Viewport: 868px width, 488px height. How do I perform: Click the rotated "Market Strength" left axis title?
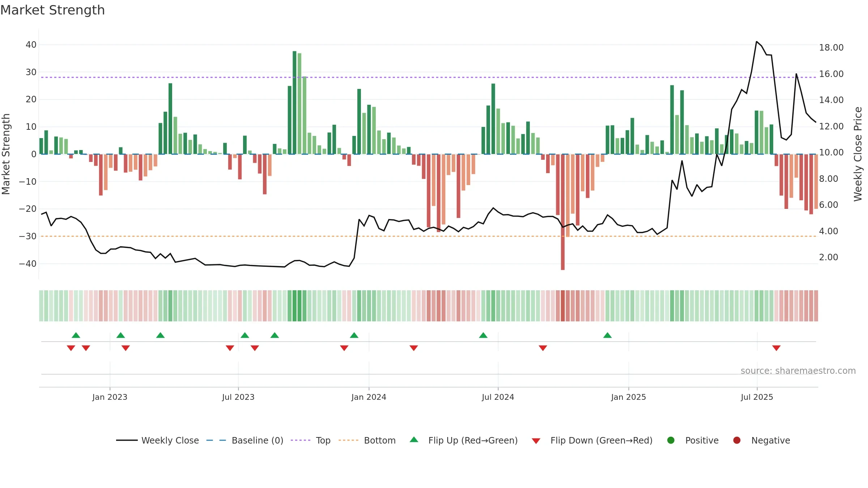pyautogui.click(x=6, y=154)
